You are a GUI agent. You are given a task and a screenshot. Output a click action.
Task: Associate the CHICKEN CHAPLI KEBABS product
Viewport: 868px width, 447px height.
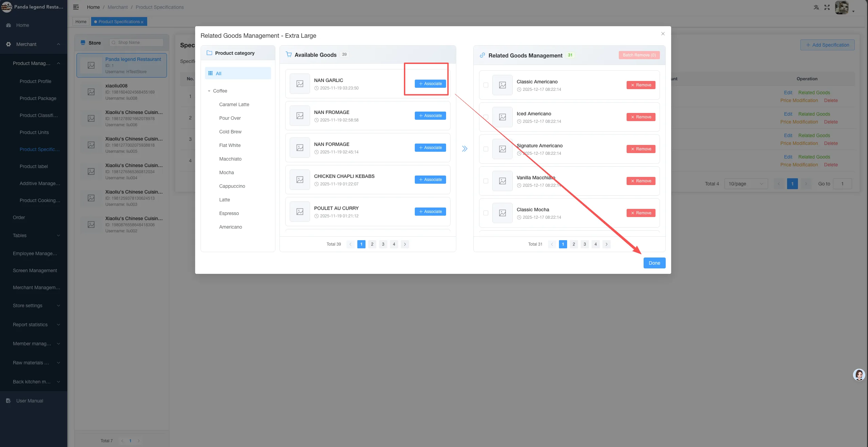point(430,180)
